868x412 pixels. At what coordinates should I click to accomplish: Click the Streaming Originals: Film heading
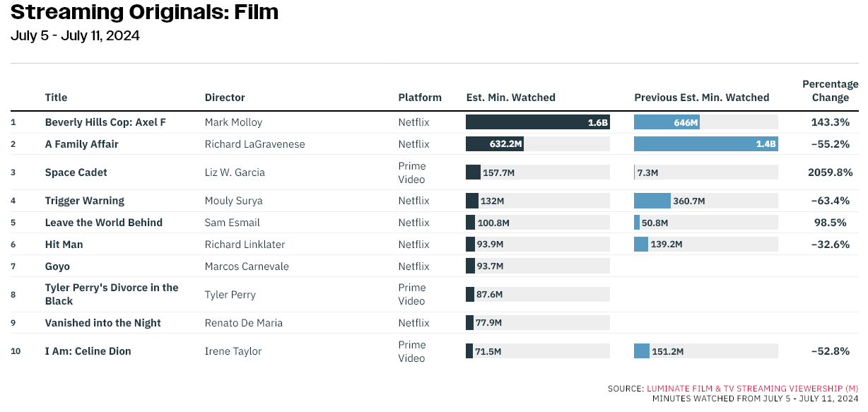[x=145, y=12]
